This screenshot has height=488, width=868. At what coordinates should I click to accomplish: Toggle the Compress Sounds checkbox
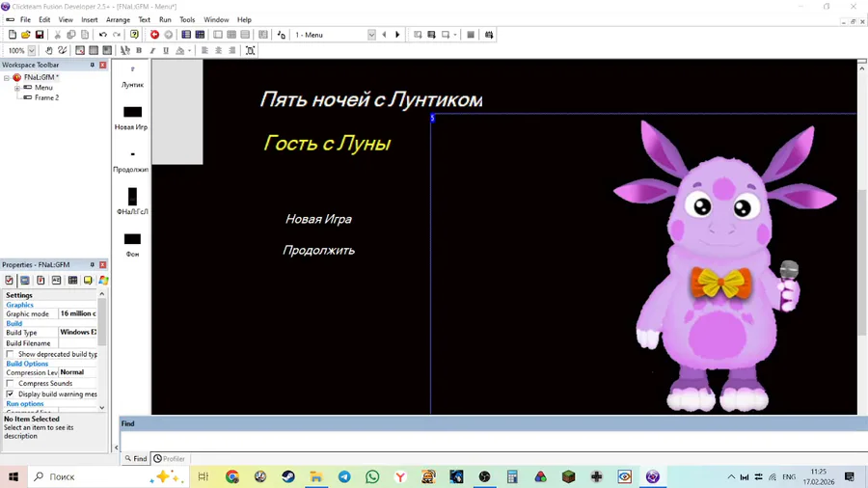(11, 384)
